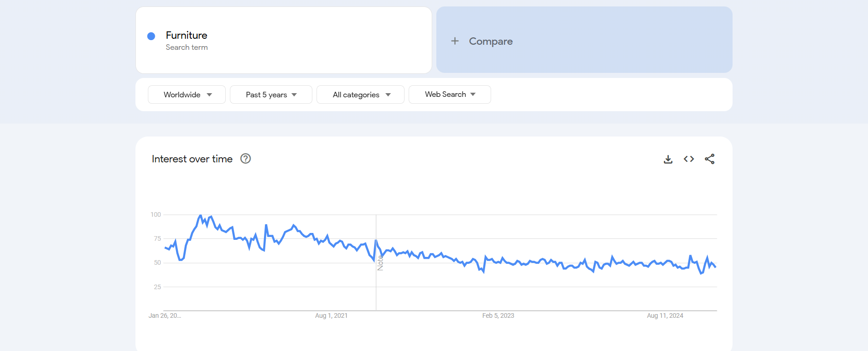Click the Interest over time heading
The width and height of the screenshot is (868, 351).
[x=192, y=159]
